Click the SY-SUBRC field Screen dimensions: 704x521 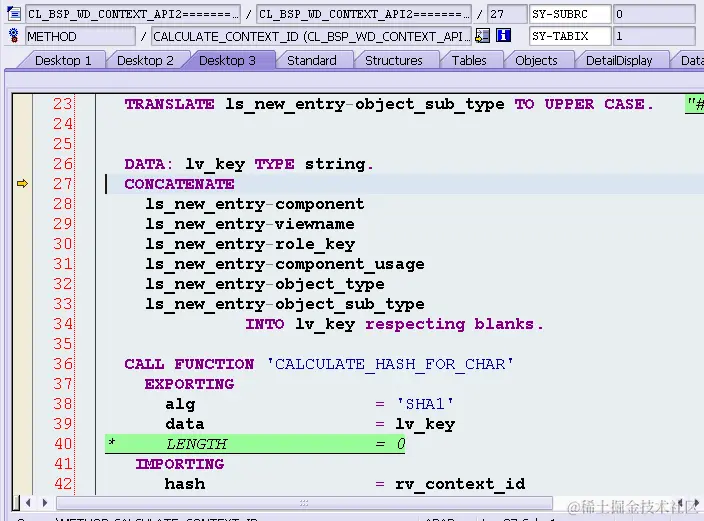[570, 14]
